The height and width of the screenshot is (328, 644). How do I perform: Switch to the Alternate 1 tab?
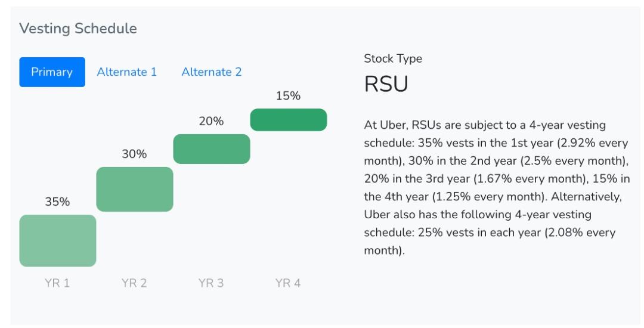coord(126,72)
